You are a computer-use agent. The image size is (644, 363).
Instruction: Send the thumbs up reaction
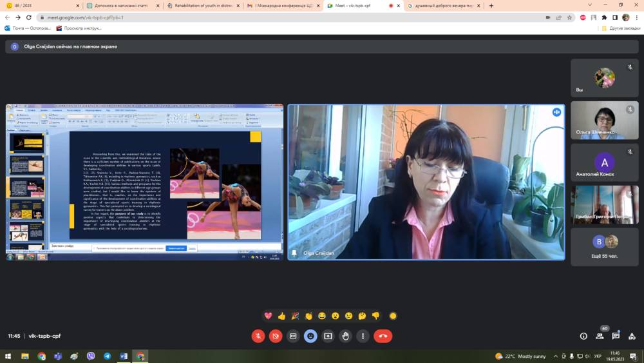pos(281,316)
